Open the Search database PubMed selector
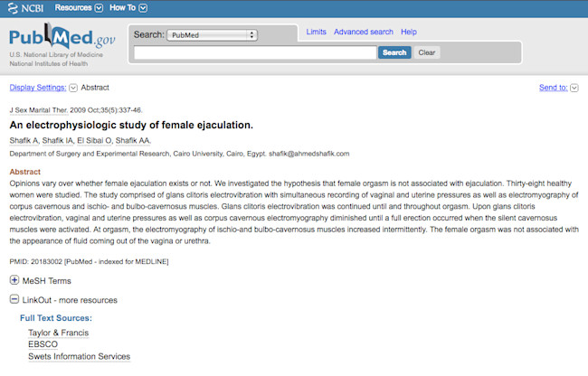 coord(212,35)
